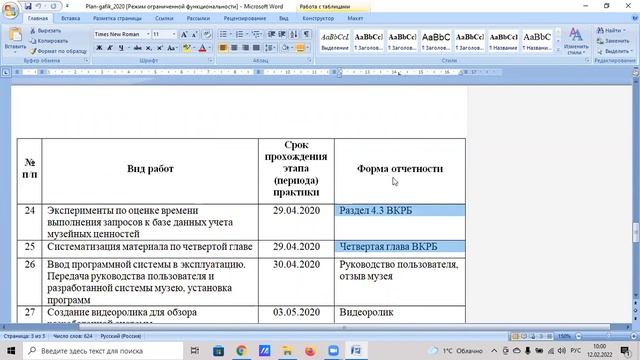The height and width of the screenshot is (360, 640).
Task: Click Windows search box in taskbar
Action: [103, 351]
